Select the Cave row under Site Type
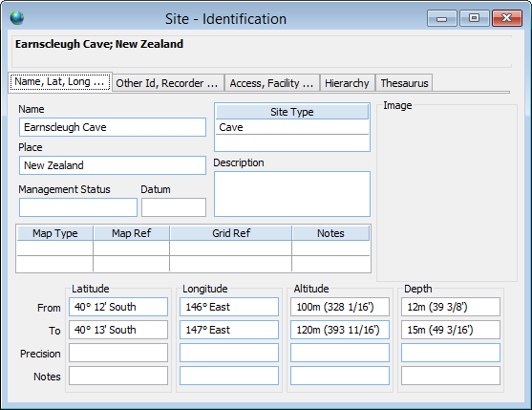 [292, 127]
